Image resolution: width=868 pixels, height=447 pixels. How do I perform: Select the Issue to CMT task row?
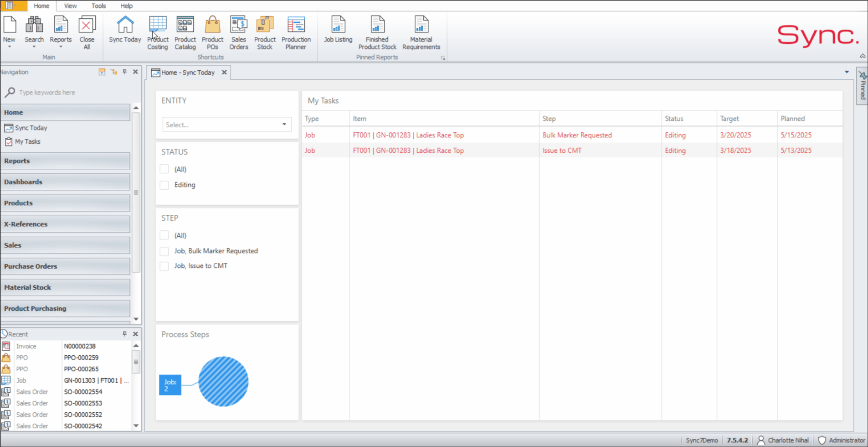coord(572,151)
